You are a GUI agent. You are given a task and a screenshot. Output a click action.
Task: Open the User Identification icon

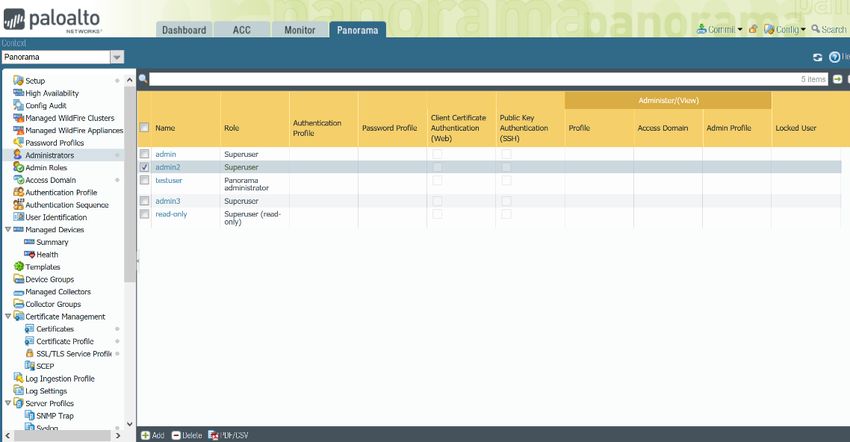(18, 217)
